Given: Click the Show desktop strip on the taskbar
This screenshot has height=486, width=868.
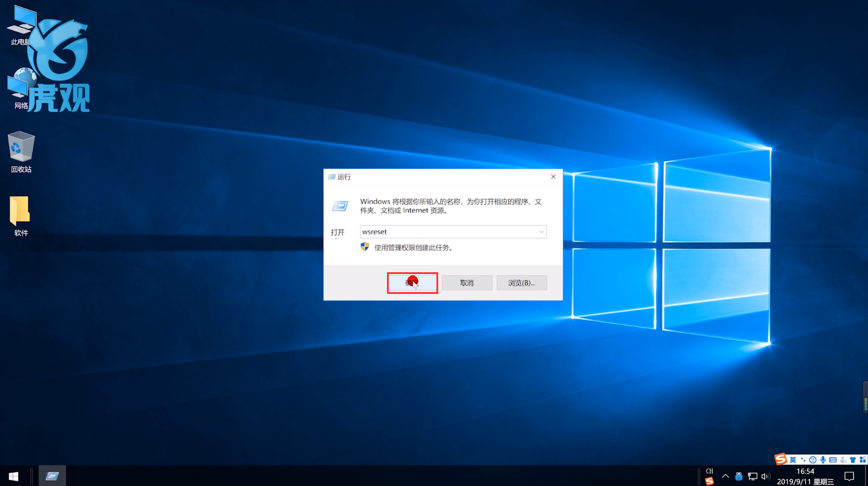Looking at the screenshot, I should (866, 476).
